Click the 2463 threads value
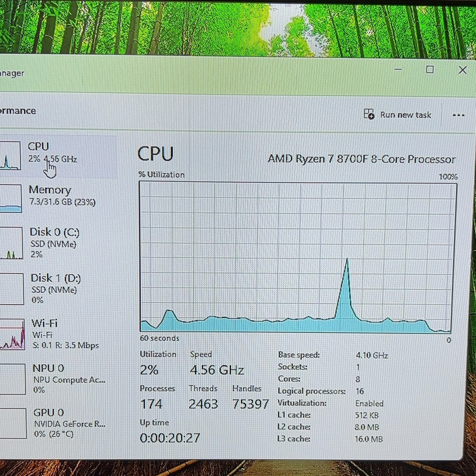476x476 pixels. coord(203,404)
